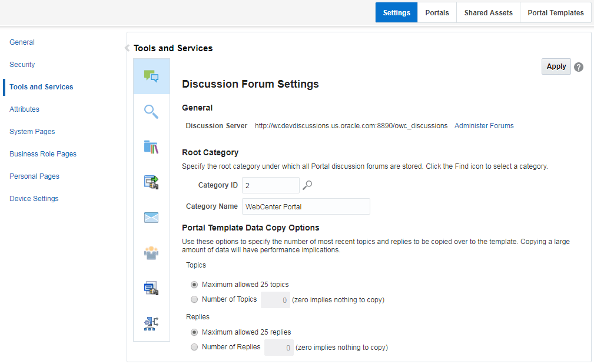
Task: Collapse the Tools and Services pane
Action: (x=127, y=48)
